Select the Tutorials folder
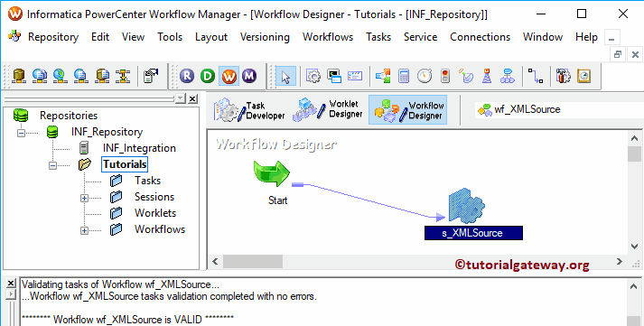This screenshot has width=644, height=326. [125, 164]
